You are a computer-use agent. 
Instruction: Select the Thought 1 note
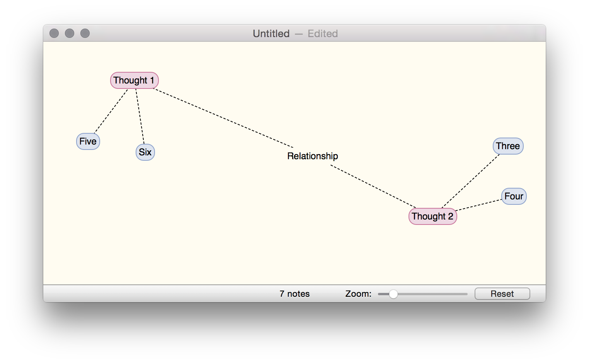(134, 80)
